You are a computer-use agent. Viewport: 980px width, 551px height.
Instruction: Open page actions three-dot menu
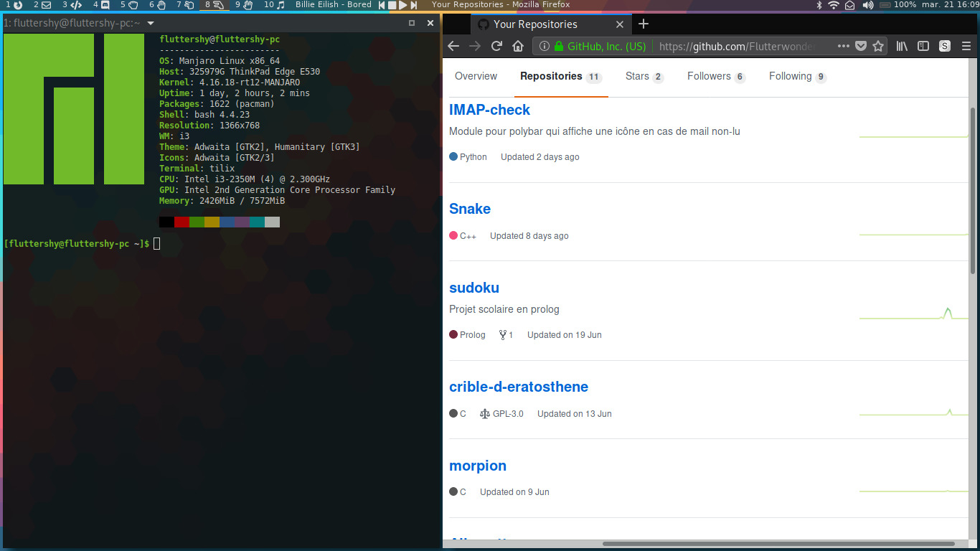843,46
